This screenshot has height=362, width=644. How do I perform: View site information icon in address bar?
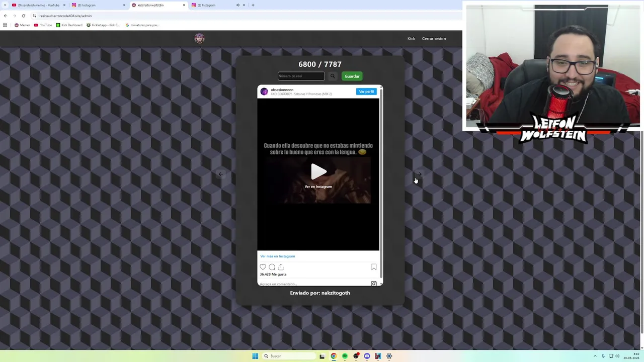pyautogui.click(x=34, y=16)
